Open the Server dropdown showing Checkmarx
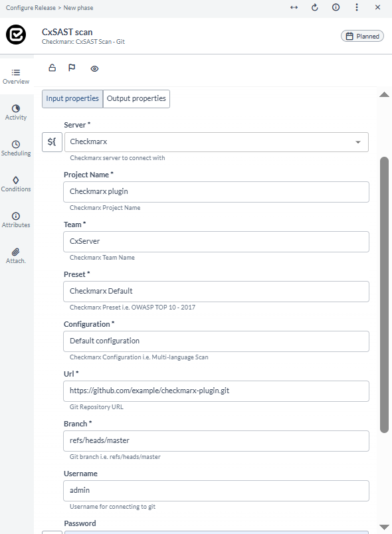392x534 pixels. click(x=216, y=142)
